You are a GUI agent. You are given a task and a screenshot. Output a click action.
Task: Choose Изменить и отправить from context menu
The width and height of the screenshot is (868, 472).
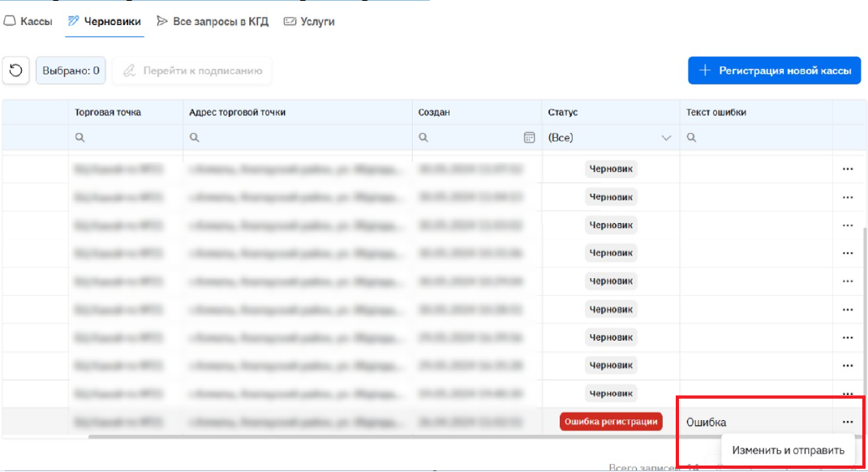tap(788, 450)
